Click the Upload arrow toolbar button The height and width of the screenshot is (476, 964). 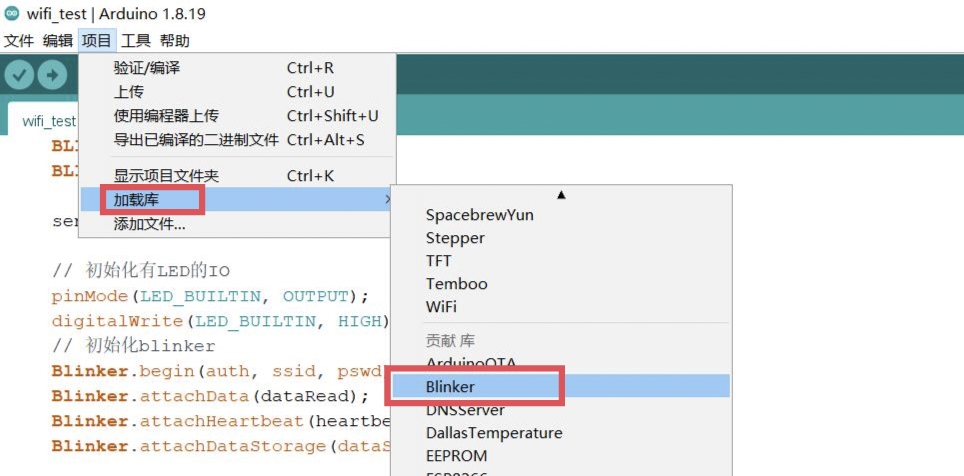pos(52,75)
